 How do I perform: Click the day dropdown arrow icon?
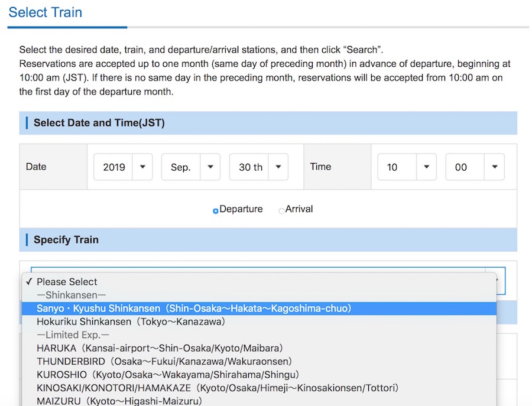[x=278, y=167]
